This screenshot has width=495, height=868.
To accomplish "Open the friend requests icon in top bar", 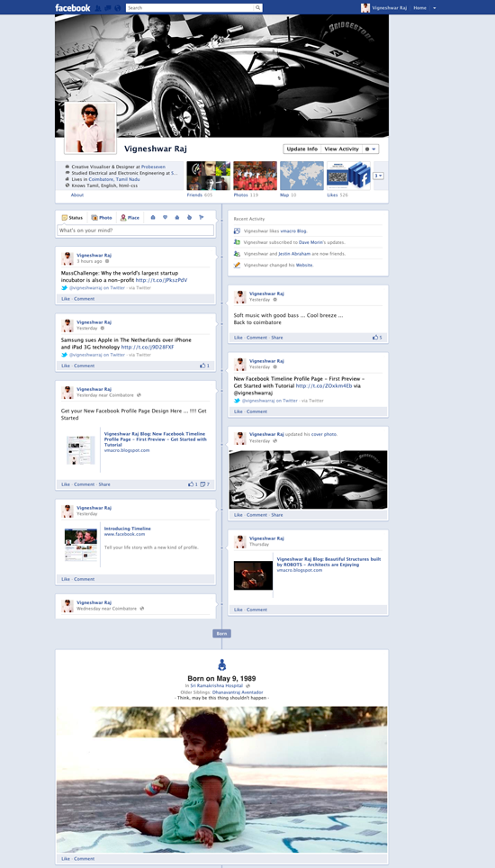I will point(98,8).
